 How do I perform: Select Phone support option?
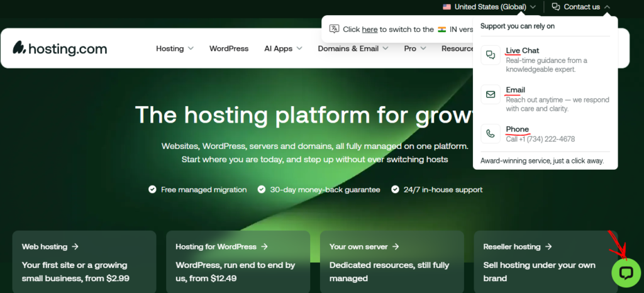point(545,134)
